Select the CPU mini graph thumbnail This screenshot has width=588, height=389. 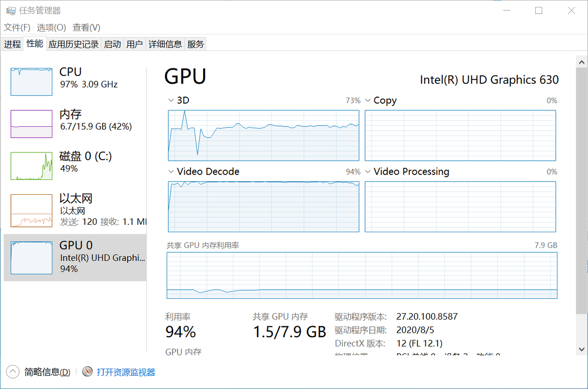coord(32,82)
